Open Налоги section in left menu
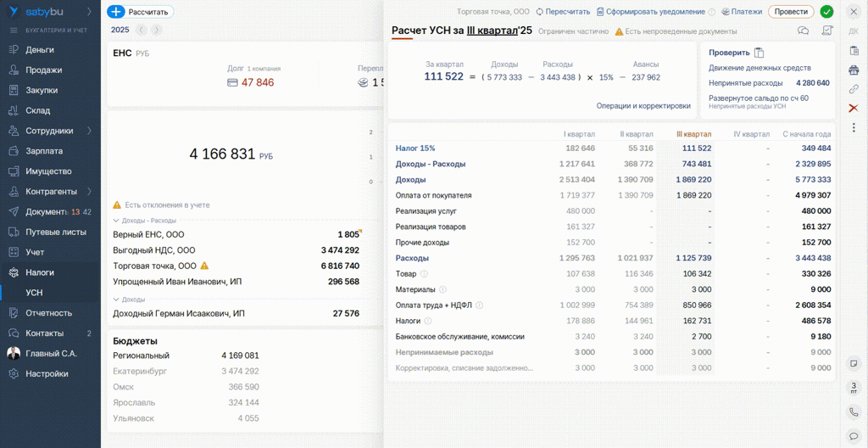Image resolution: width=868 pixels, height=448 pixels. [x=40, y=272]
